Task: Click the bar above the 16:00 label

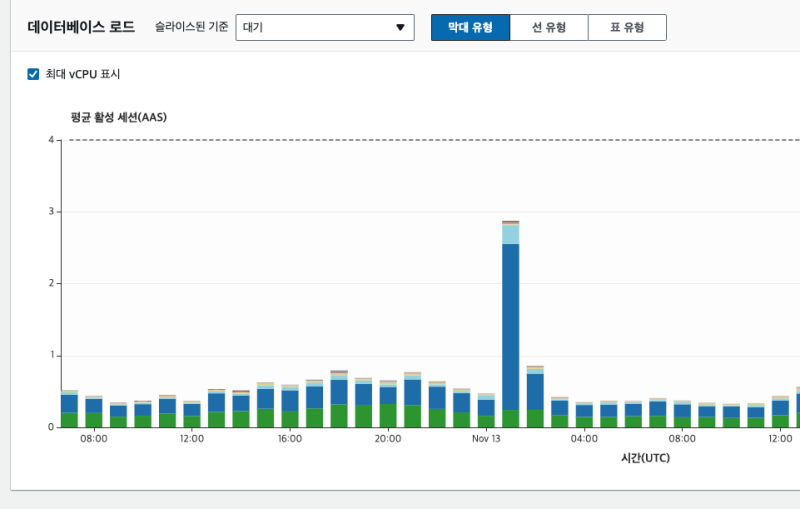Action: [290, 406]
